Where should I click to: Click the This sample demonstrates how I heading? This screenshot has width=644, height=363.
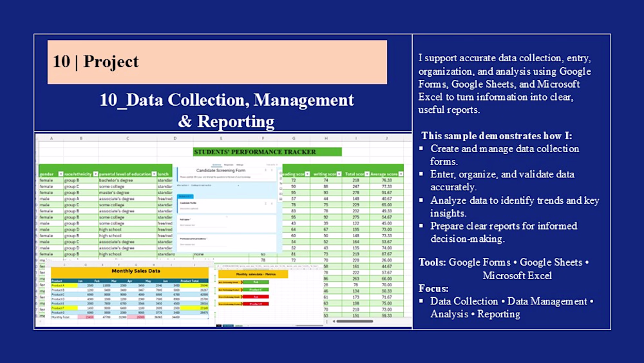point(497,135)
